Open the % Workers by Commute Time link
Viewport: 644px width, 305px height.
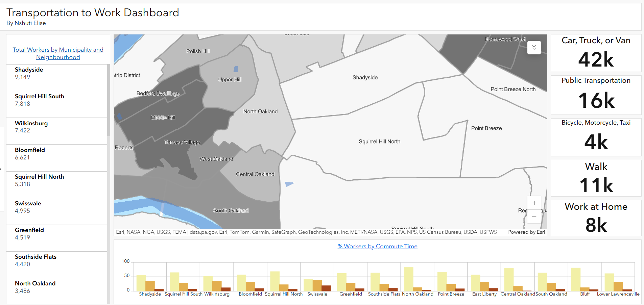point(377,246)
